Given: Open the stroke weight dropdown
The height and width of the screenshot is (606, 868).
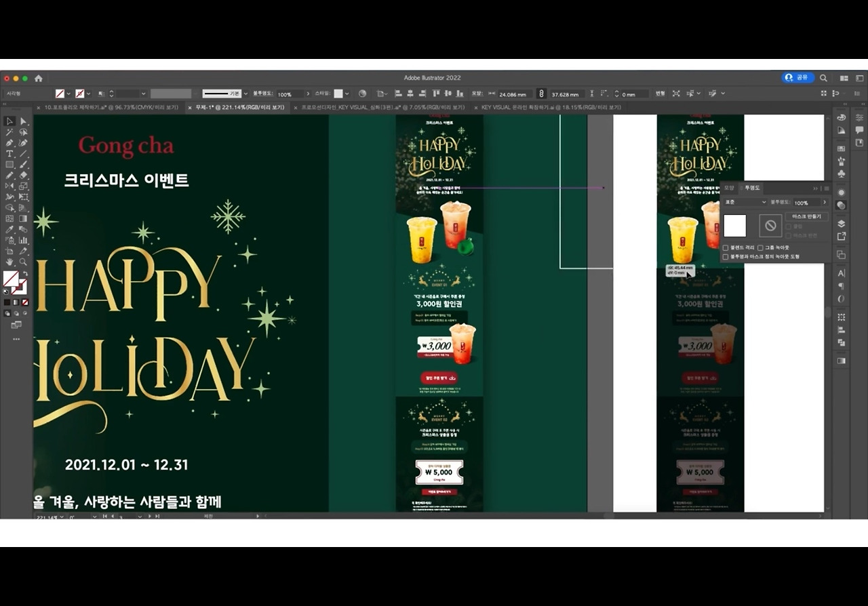Looking at the screenshot, I should click(142, 94).
